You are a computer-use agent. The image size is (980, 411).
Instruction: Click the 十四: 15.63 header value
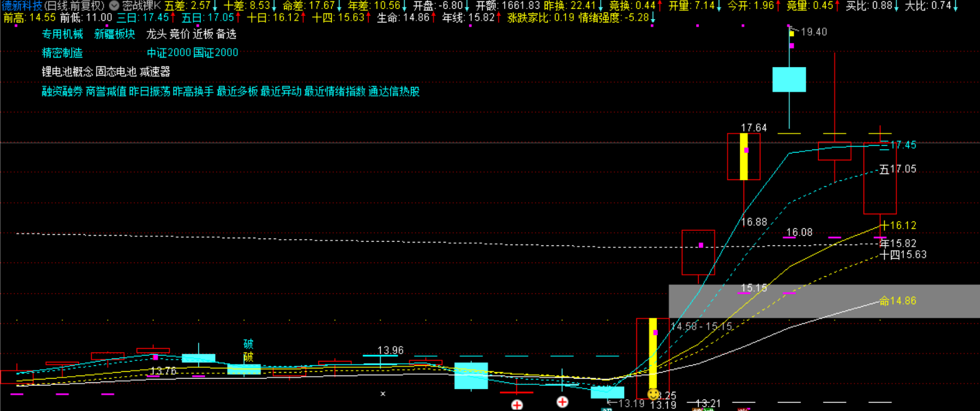tap(337, 18)
